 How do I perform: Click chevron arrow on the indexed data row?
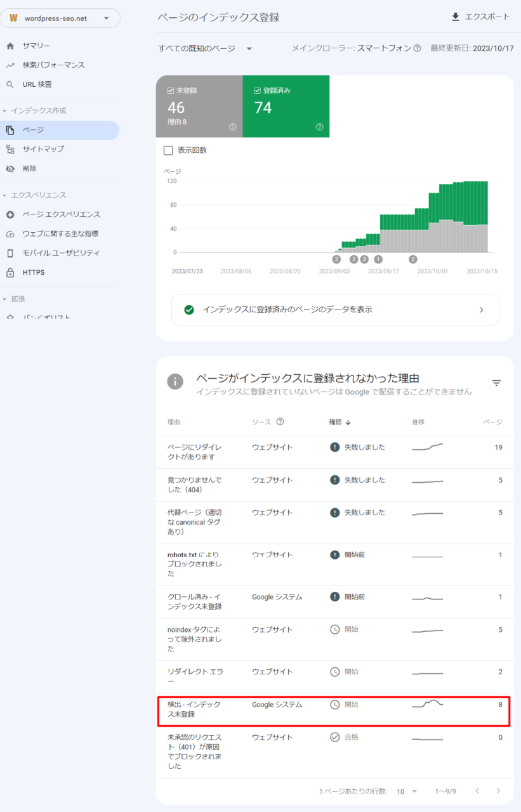[x=481, y=310]
